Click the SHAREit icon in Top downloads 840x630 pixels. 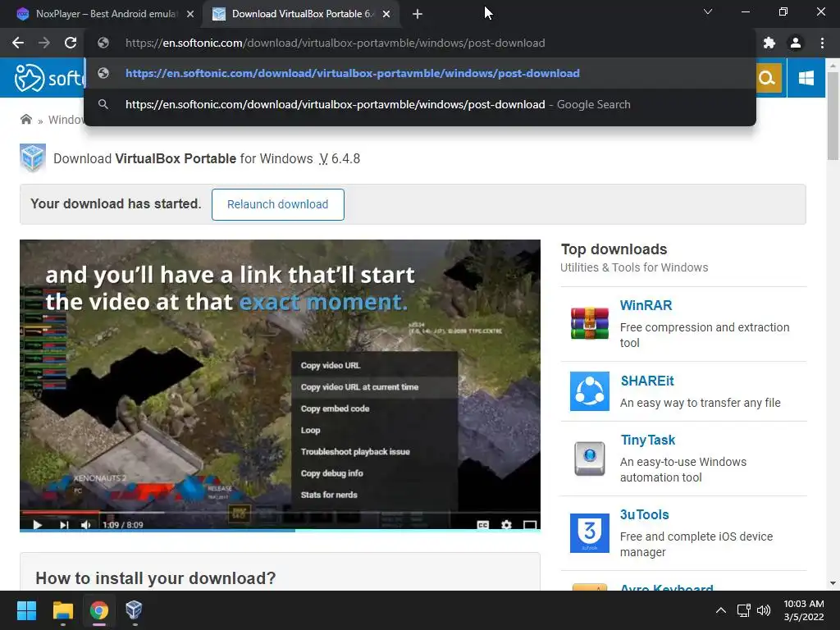pyautogui.click(x=589, y=391)
